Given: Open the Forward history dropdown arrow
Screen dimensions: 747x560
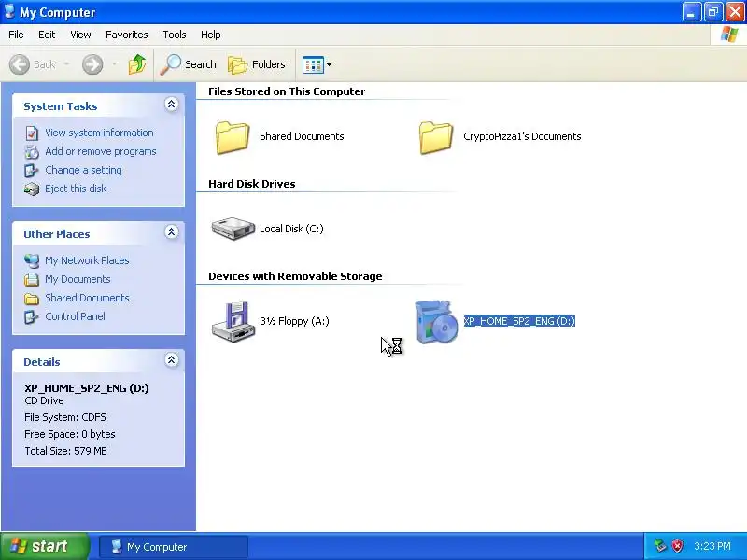Looking at the screenshot, I should click(x=114, y=63).
